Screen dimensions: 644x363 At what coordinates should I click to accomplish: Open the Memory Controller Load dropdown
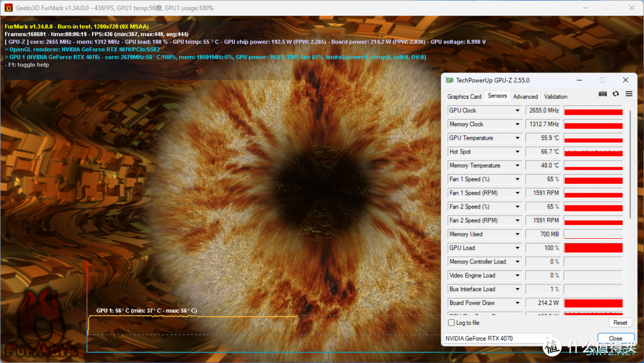point(518,262)
